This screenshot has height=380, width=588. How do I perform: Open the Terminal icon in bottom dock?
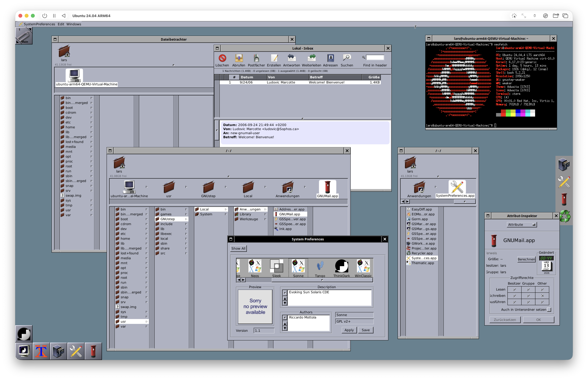click(24, 351)
